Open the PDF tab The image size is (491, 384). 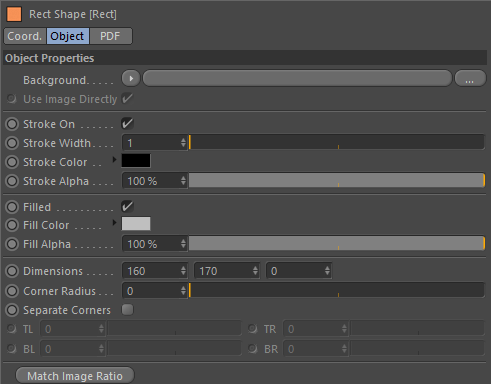(x=110, y=36)
